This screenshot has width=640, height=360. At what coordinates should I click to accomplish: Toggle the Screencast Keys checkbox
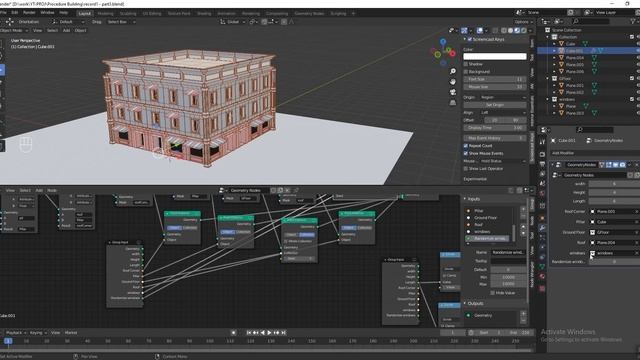coord(470,39)
